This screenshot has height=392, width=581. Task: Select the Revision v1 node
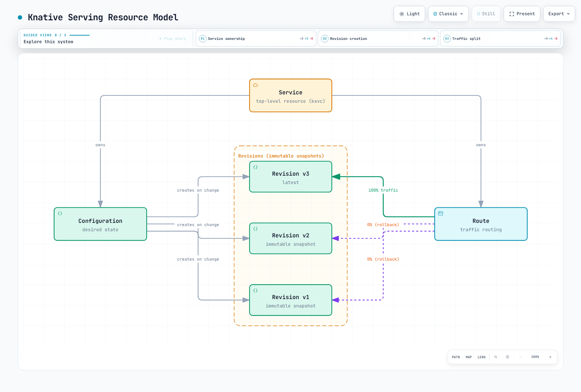290,300
